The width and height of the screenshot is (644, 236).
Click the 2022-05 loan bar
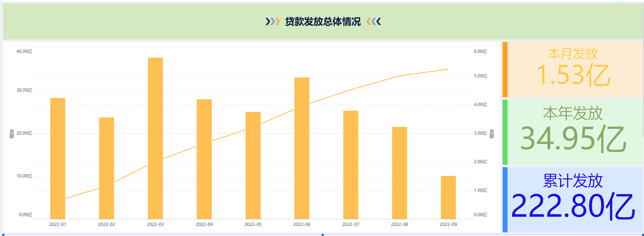(x=253, y=165)
